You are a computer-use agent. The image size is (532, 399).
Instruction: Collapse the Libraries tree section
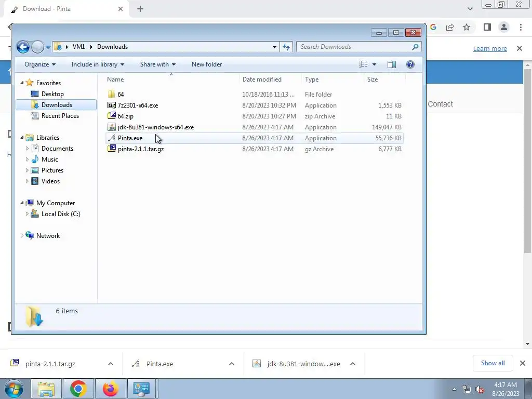(x=22, y=137)
